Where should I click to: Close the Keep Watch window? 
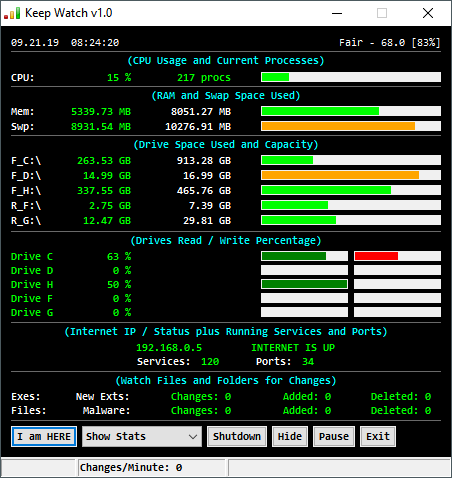(428, 13)
